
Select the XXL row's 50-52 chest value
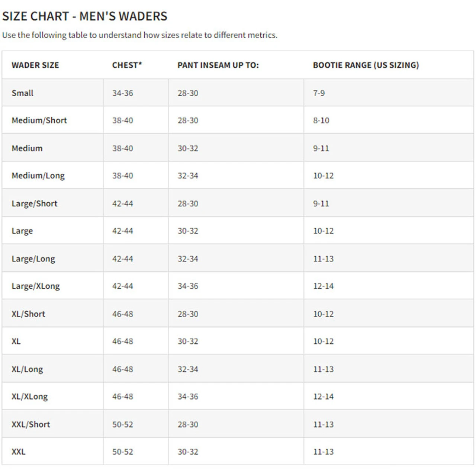click(x=123, y=452)
